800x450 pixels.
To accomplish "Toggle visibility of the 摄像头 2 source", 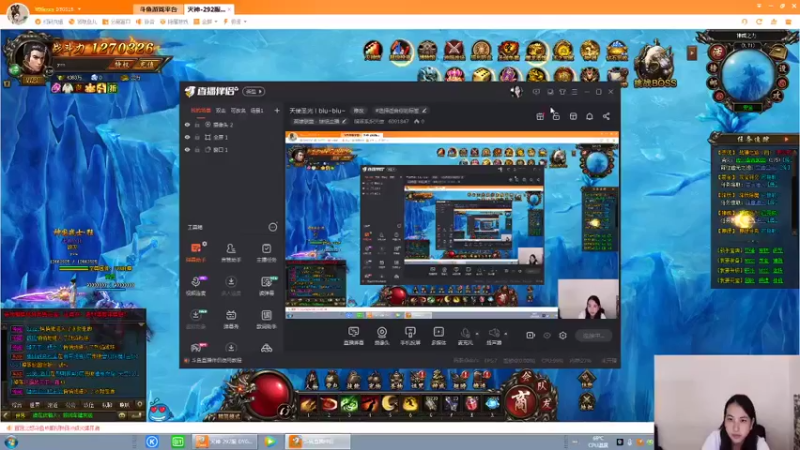I will (187, 124).
